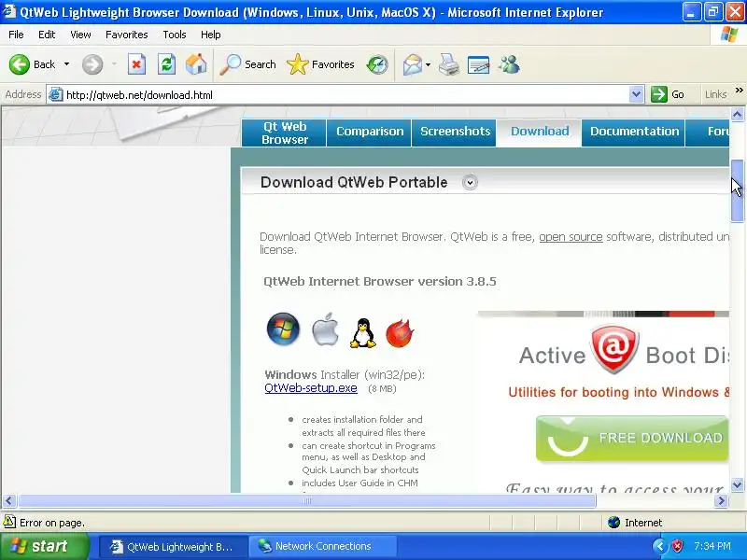The image size is (747, 560).
Task: Refresh the page using green arrows icon
Action: [x=166, y=64]
